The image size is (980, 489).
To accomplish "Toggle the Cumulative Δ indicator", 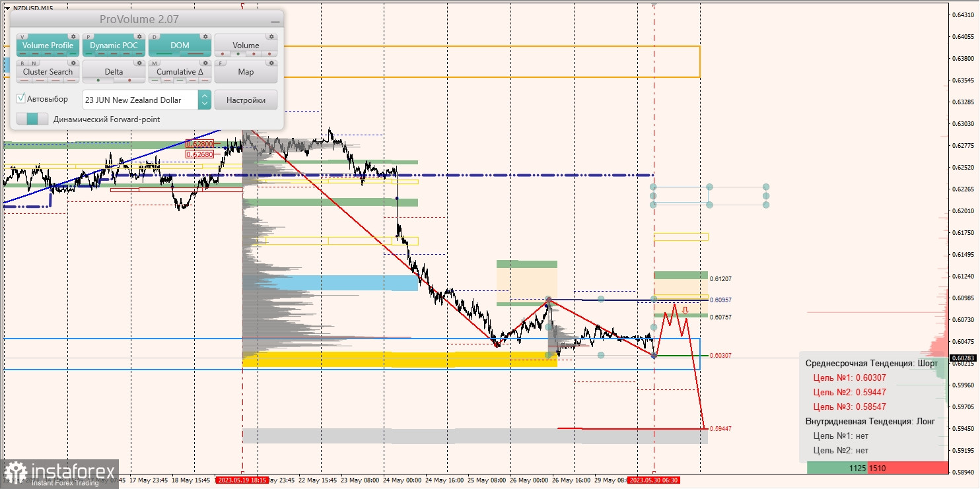I will tap(180, 72).
